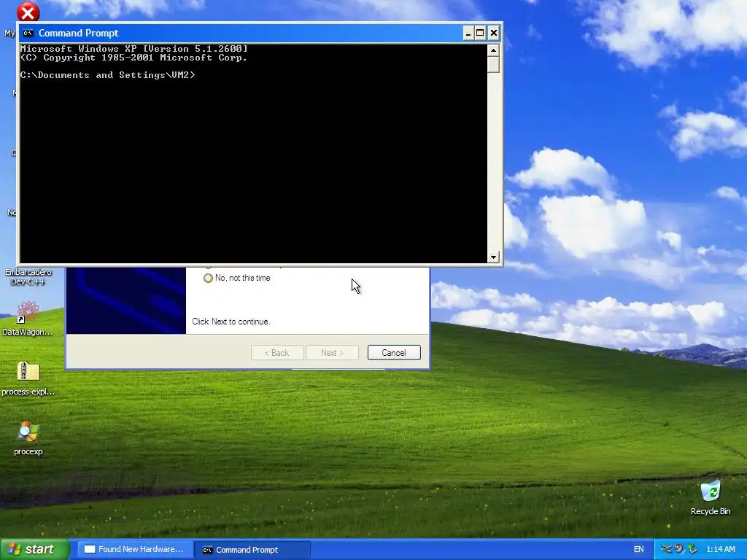The image size is (747, 560).
Task: Click the 'Click Next to continue.' text
Action: tap(231, 322)
